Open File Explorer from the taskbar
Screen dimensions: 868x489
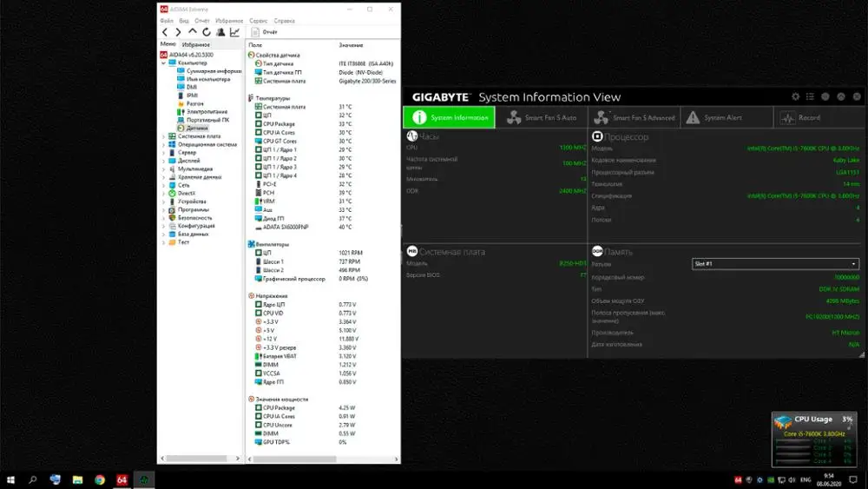(x=77, y=479)
